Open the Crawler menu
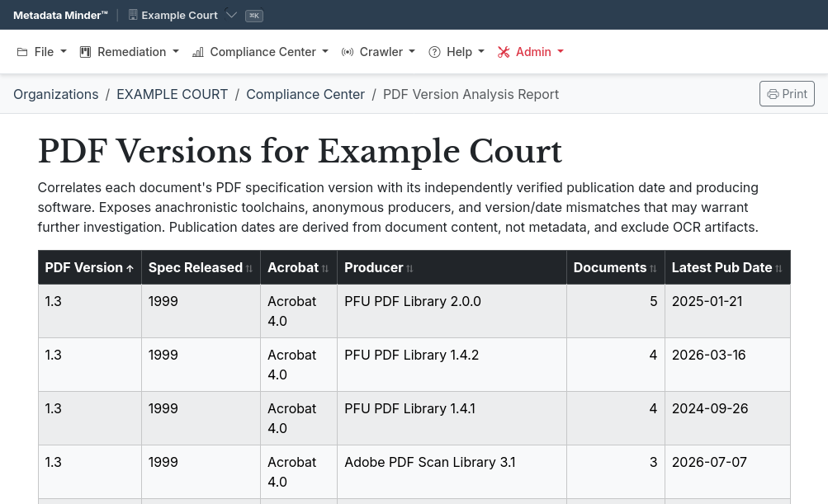 click(378, 52)
